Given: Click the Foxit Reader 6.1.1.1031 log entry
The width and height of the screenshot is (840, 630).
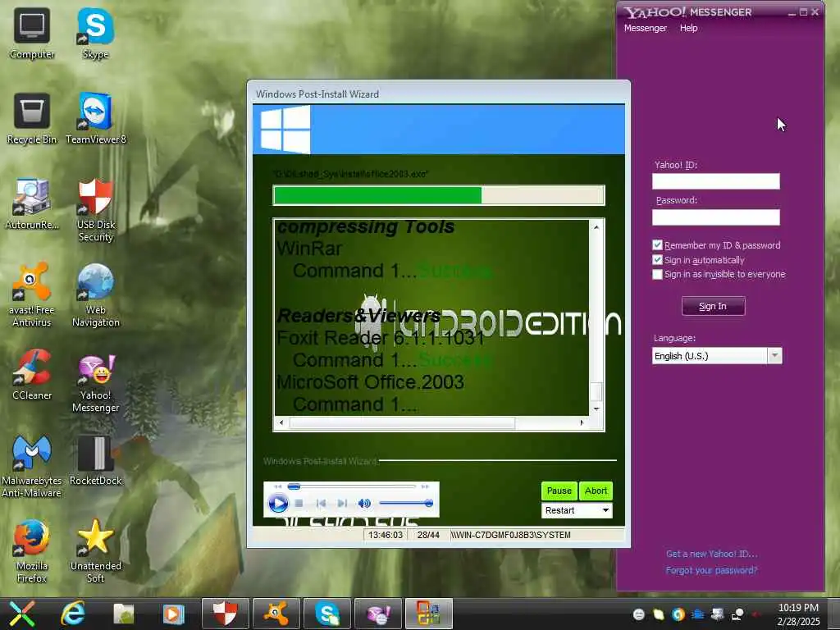Looking at the screenshot, I should tap(381, 338).
